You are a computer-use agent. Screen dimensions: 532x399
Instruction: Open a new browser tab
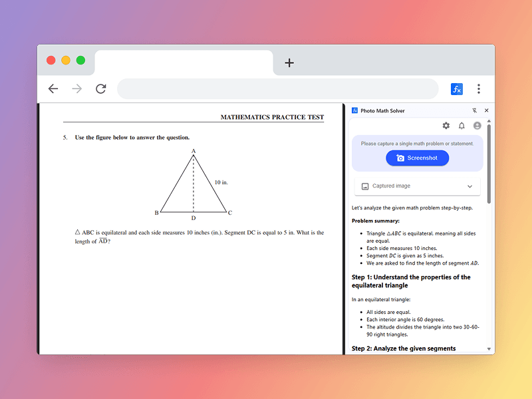289,63
